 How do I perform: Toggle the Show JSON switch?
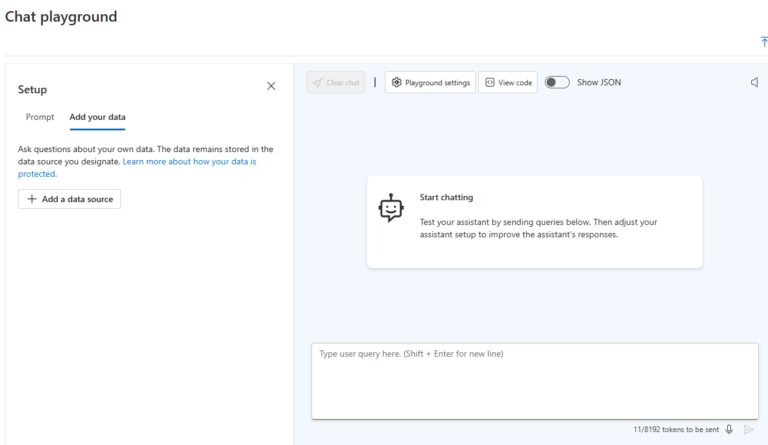(x=556, y=83)
